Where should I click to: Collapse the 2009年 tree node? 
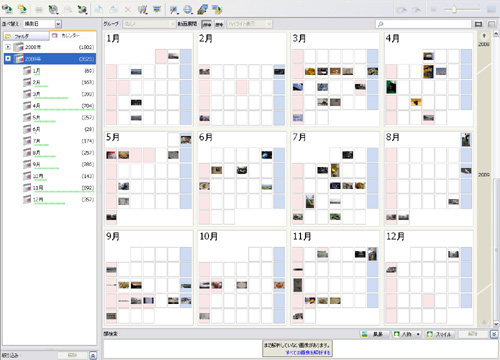click(8, 59)
